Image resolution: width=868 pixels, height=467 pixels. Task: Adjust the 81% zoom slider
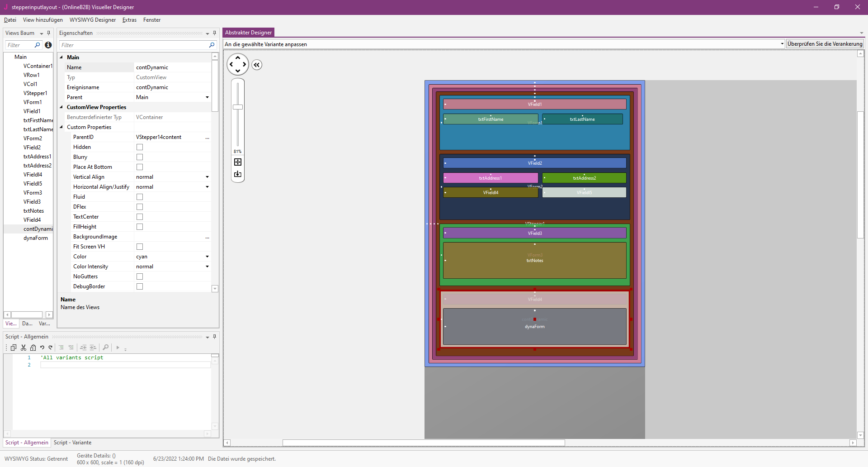click(x=237, y=107)
